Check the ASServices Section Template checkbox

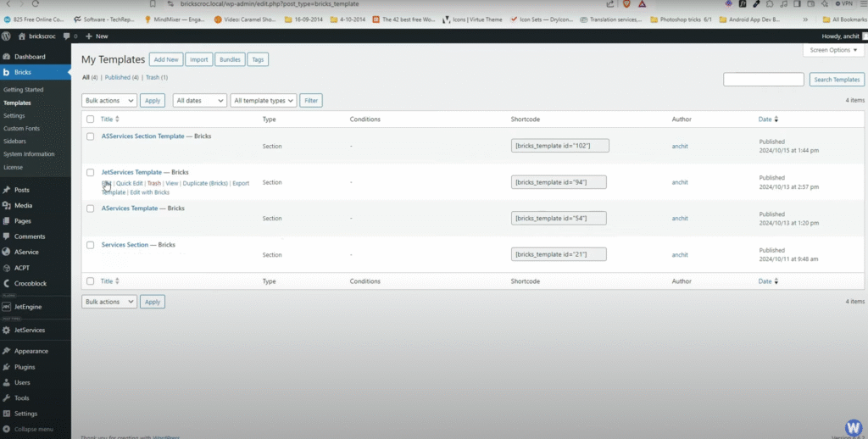pos(90,136)
